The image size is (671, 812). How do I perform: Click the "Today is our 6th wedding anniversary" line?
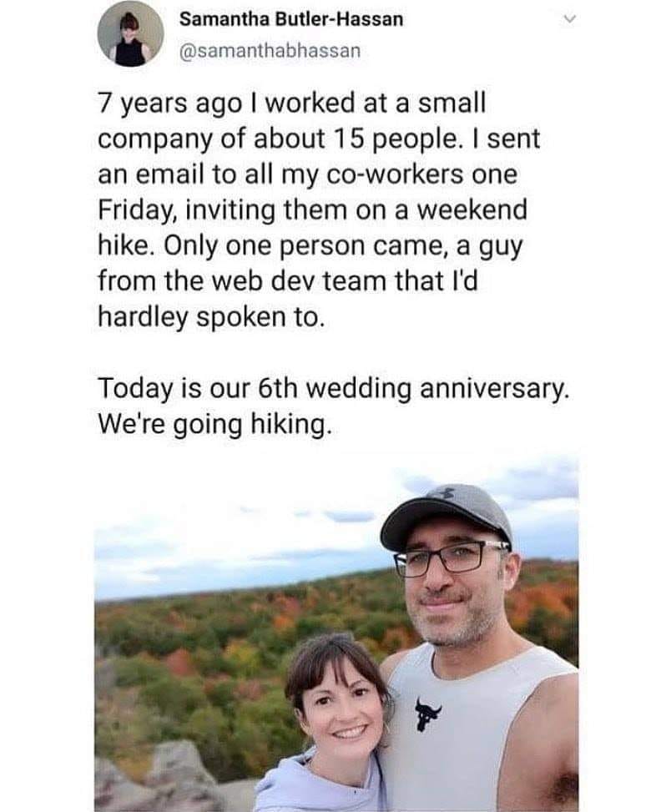point(334,388)
